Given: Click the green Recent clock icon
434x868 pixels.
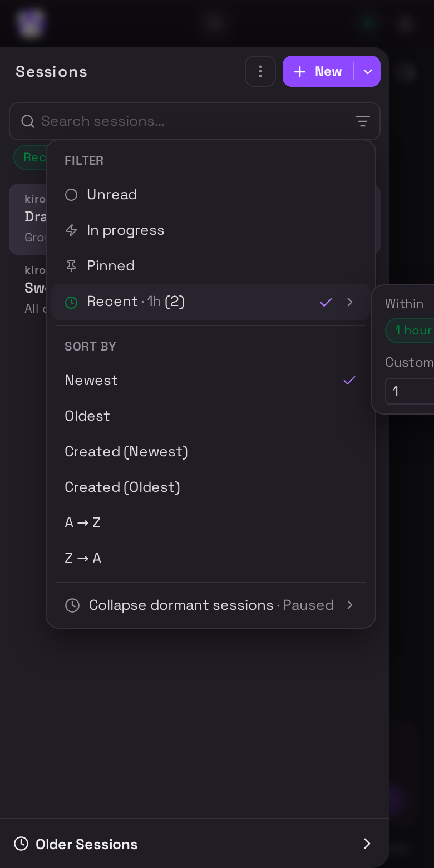Looking at the screenshot, I should click(x=71, y=302).
